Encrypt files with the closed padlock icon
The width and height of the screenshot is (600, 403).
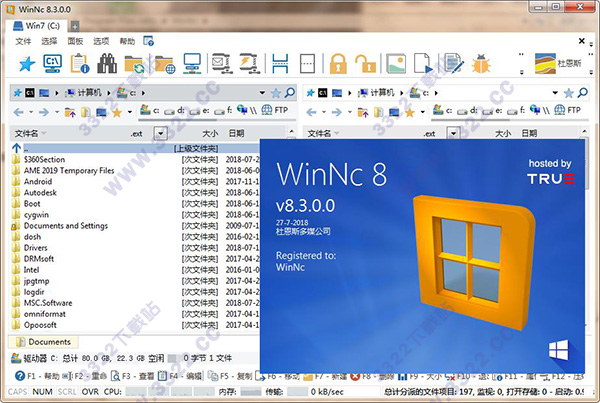pos(338,64)
